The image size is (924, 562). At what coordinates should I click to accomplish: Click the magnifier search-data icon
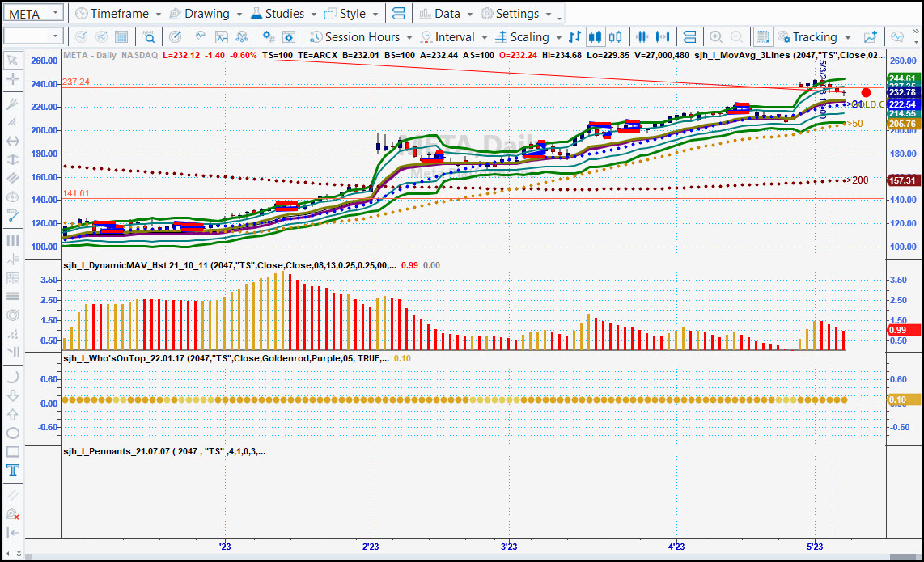click(148, 37)
